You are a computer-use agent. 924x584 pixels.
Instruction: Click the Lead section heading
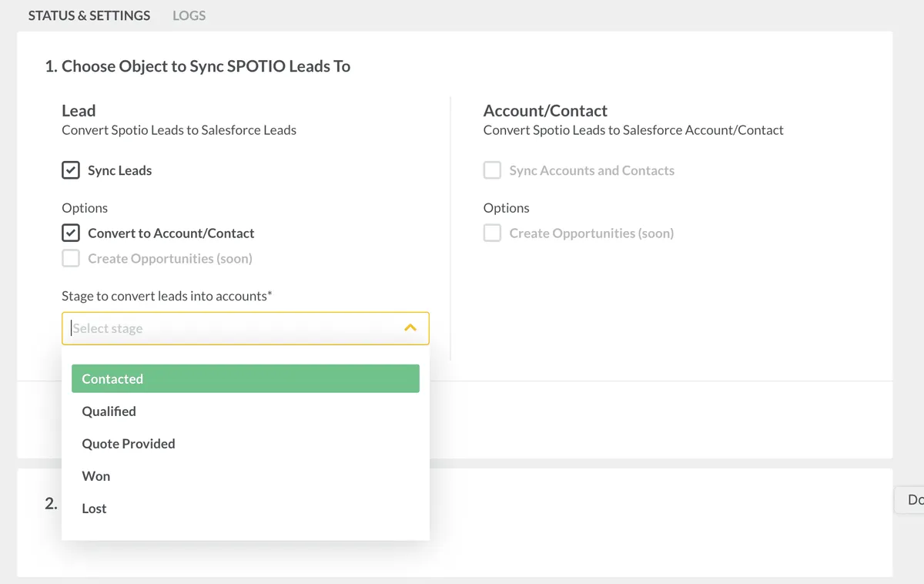pos(79,111)
